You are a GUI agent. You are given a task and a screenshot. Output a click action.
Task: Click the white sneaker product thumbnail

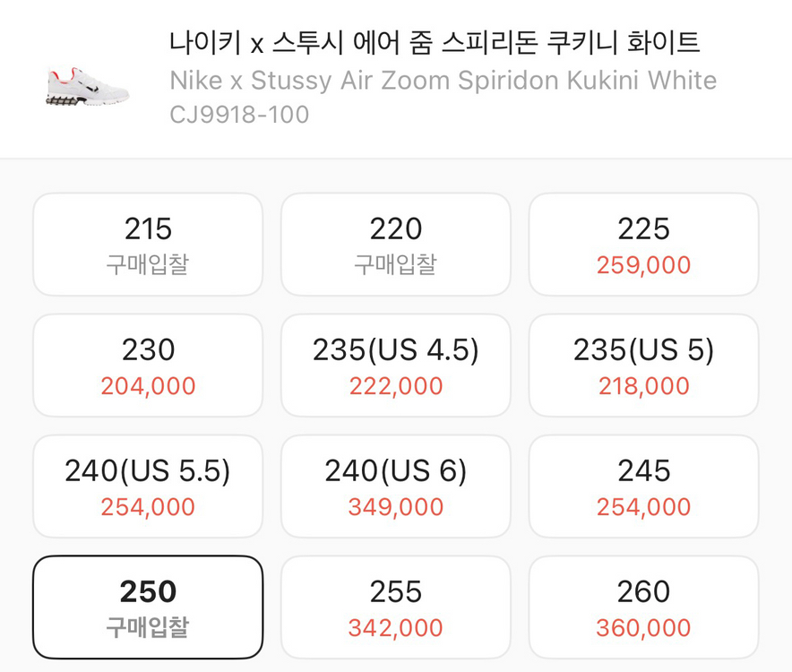[x=85, y=85]
